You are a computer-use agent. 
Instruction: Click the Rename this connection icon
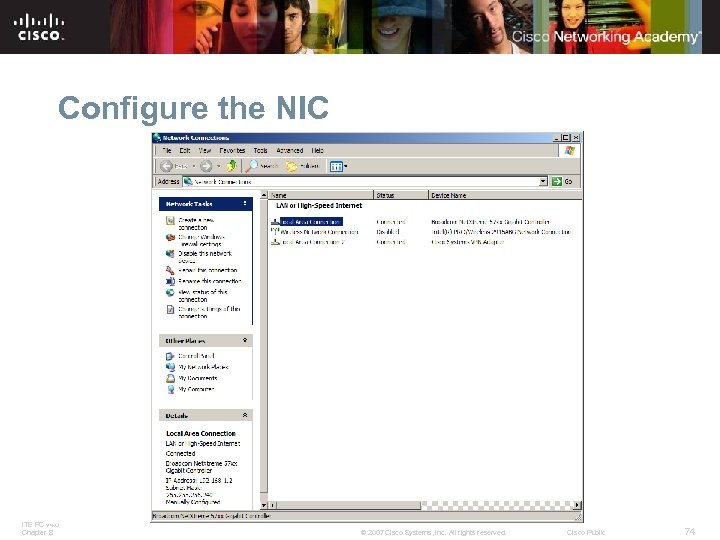point(170,281)
